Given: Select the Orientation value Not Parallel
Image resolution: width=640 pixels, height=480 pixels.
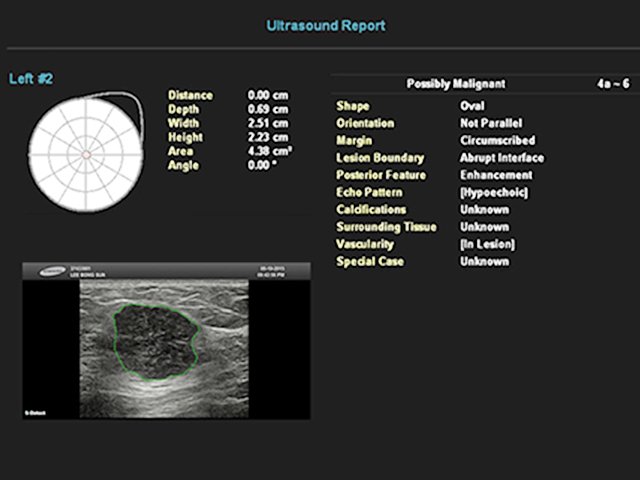Looking at the screenshot, I should click(x=491, y=123).
